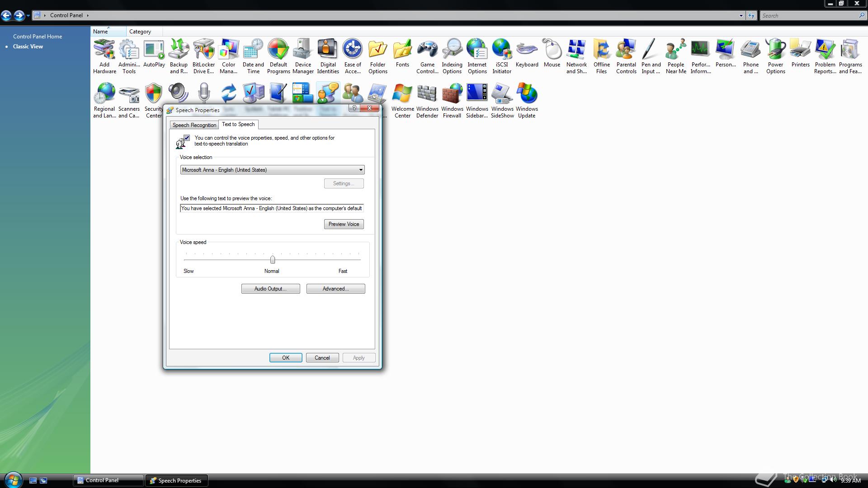Screen dimensions: 868x488
Task: Open the recent pages dropdown arrow
Action: point(28,15)
